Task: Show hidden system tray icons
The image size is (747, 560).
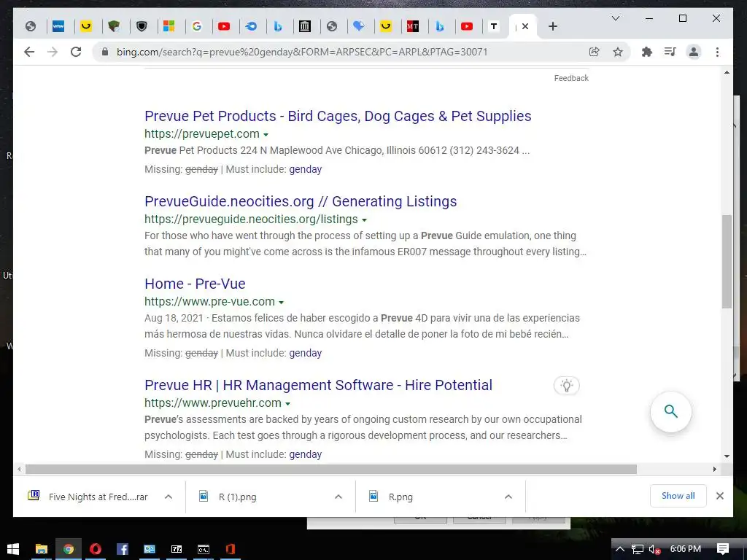Action: 620,549
